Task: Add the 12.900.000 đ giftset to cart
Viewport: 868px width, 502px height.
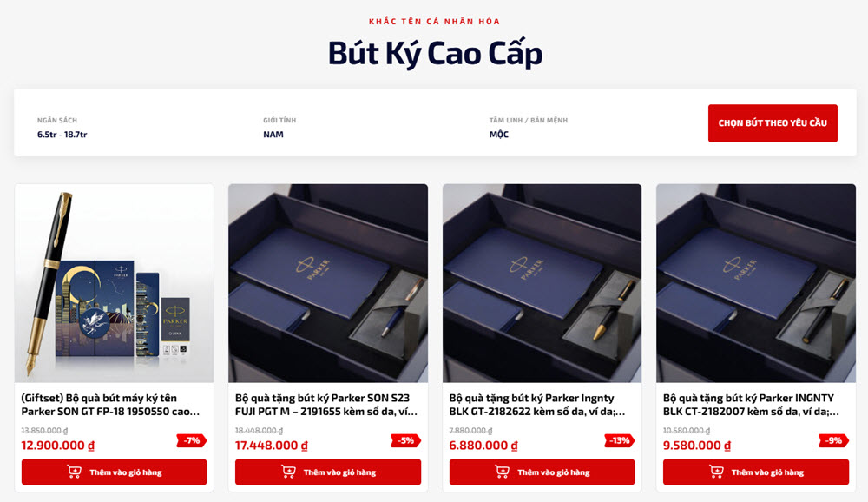Action: pos(114,472)
